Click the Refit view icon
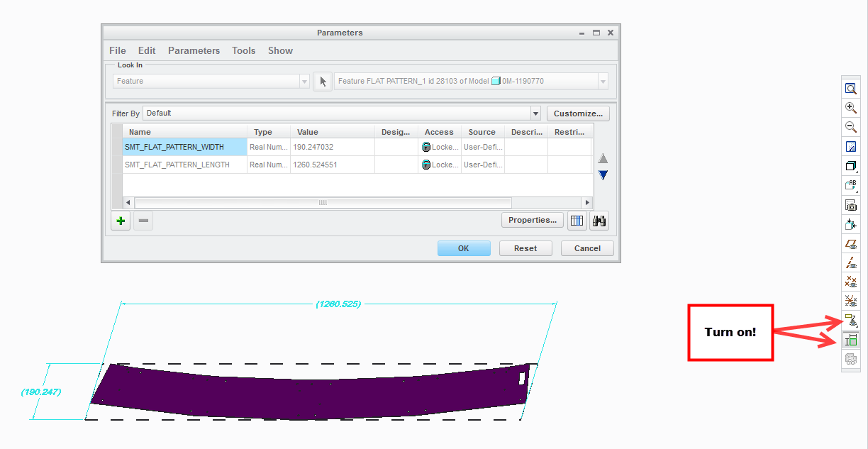The image size is (868, 449). coord(850,89)
